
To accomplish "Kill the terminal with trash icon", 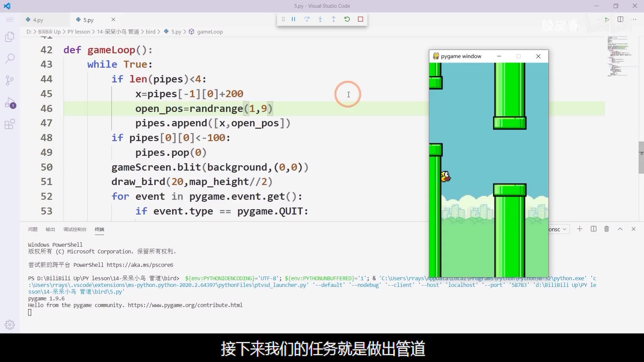I will tap(606, 229).
